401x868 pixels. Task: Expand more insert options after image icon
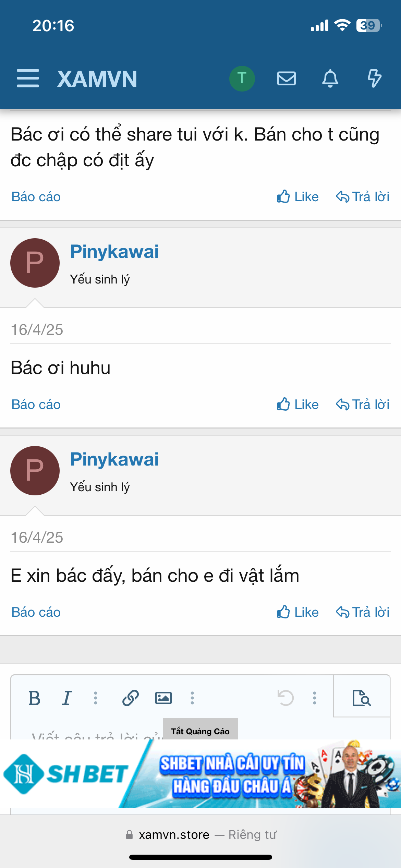192,698
